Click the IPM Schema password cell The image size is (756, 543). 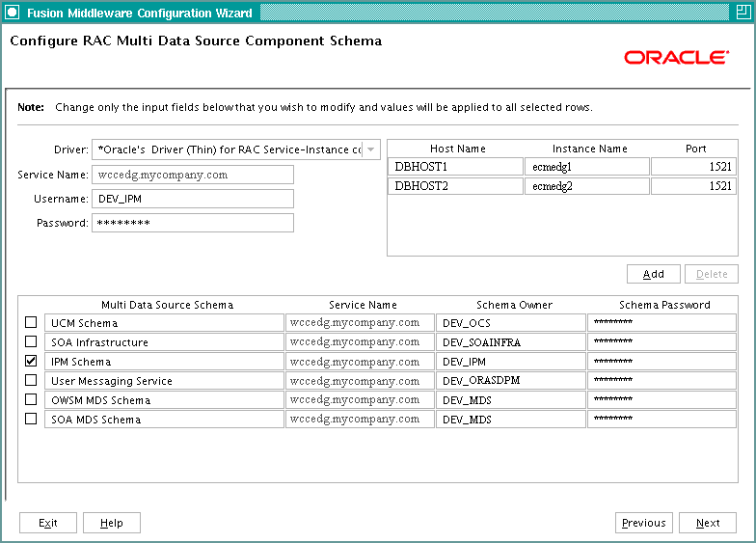pos(661,361)
